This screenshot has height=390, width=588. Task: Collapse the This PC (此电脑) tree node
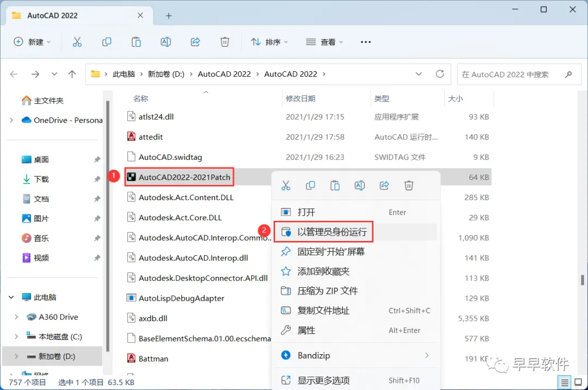coord(11,297)
